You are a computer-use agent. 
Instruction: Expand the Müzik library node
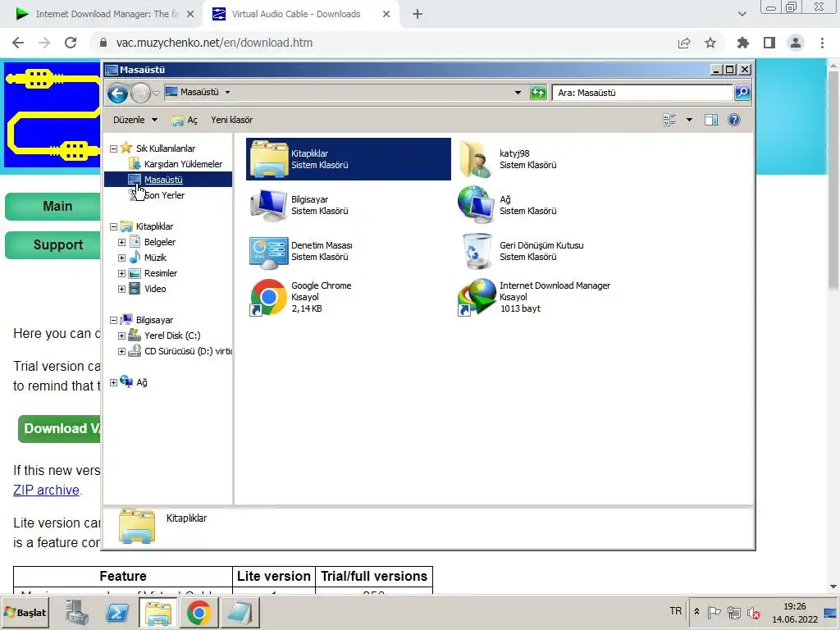[121, 258]
